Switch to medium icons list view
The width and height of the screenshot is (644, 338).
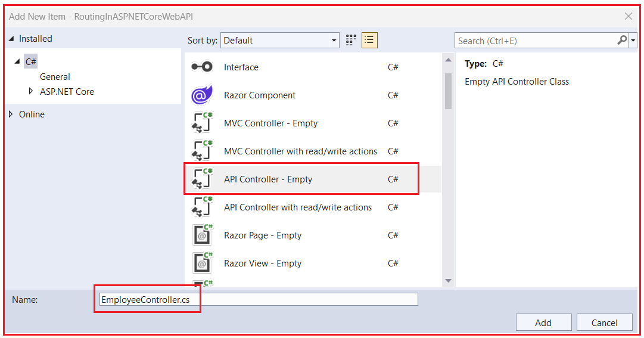[x=369, y=41]
